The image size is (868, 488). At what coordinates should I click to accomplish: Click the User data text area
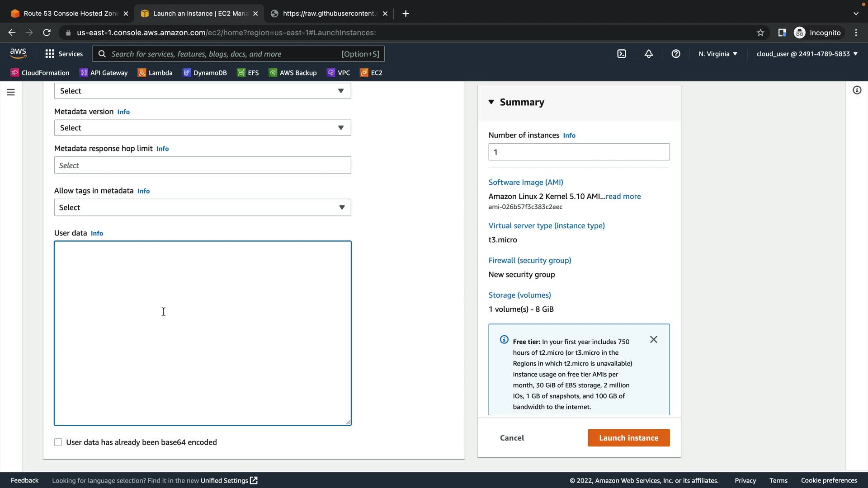tap(203, 333)
